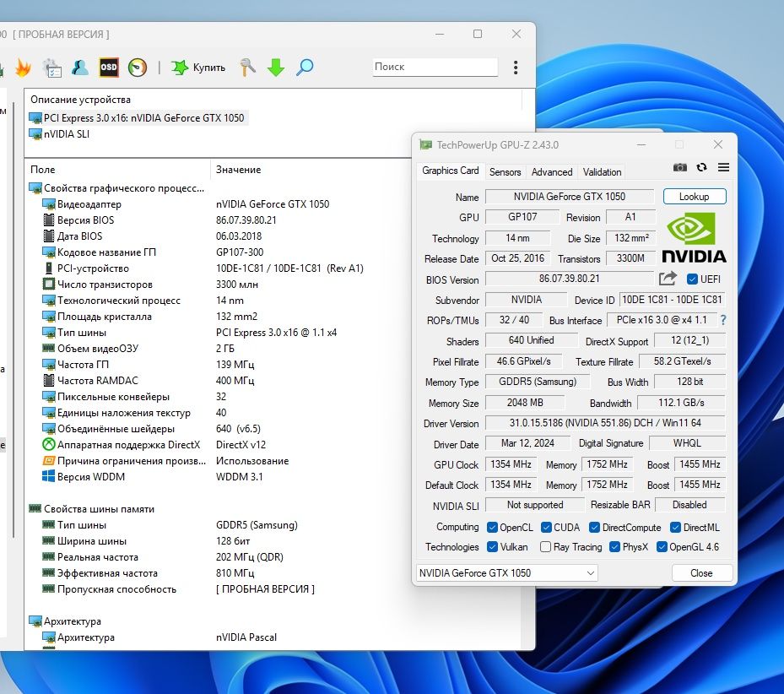Click the gauge benchmark toolbar icon
Viewport: 784px width, 694px height.
point(137,68)
